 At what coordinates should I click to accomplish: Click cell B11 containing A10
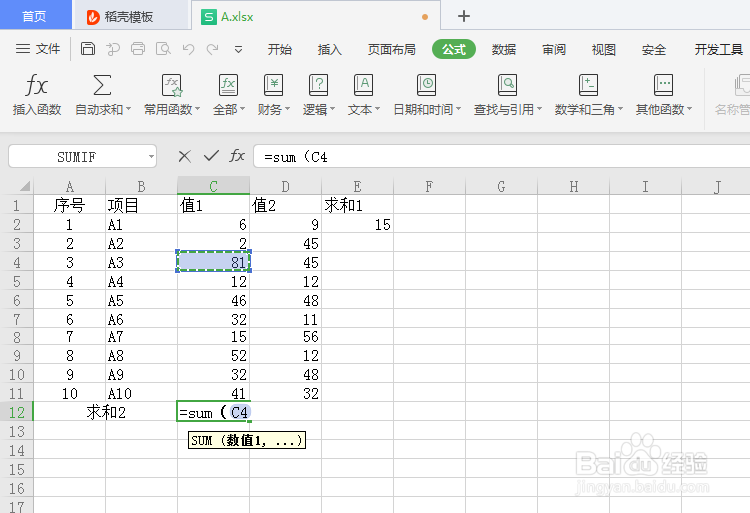click(x=141, y=393)
